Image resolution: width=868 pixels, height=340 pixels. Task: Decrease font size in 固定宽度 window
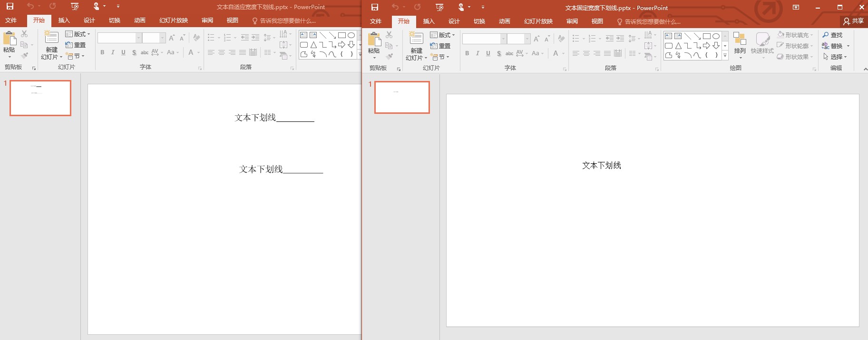547,39
